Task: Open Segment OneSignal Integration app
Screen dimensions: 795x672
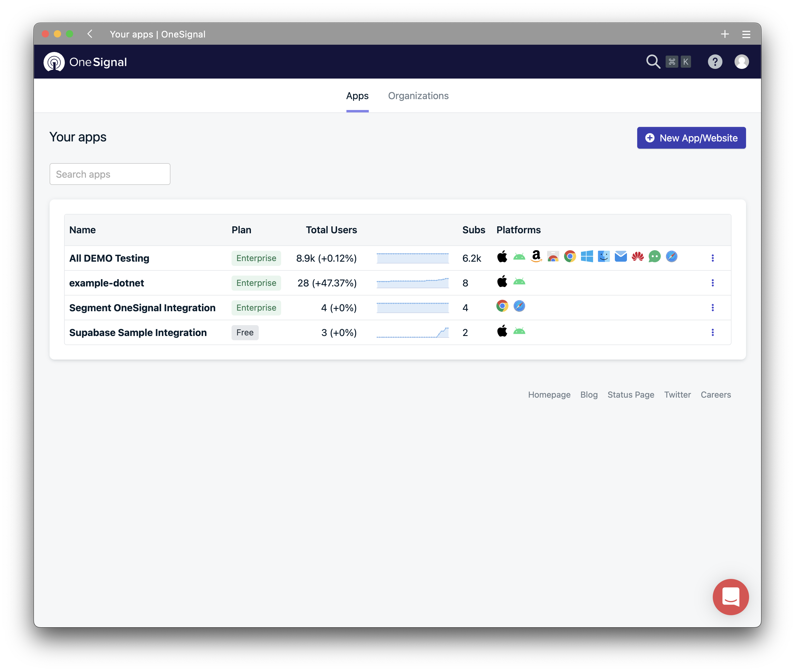Action: click(x=142, y=308)
